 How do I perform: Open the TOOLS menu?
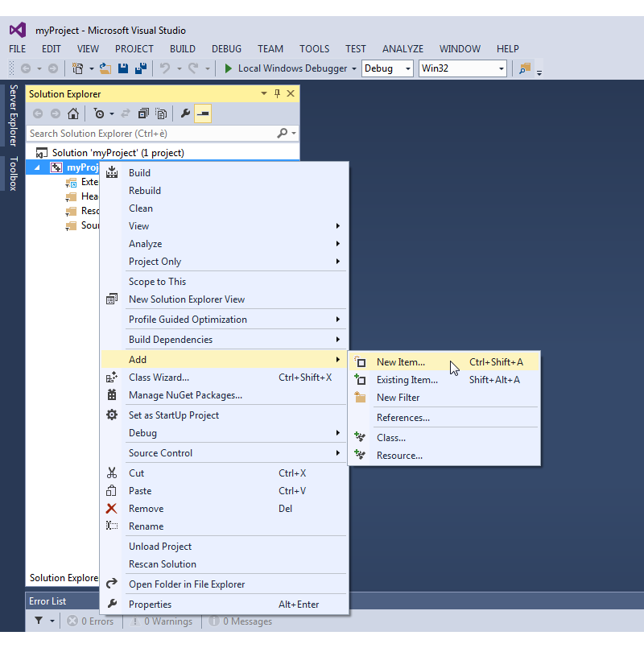click(315, 49)
